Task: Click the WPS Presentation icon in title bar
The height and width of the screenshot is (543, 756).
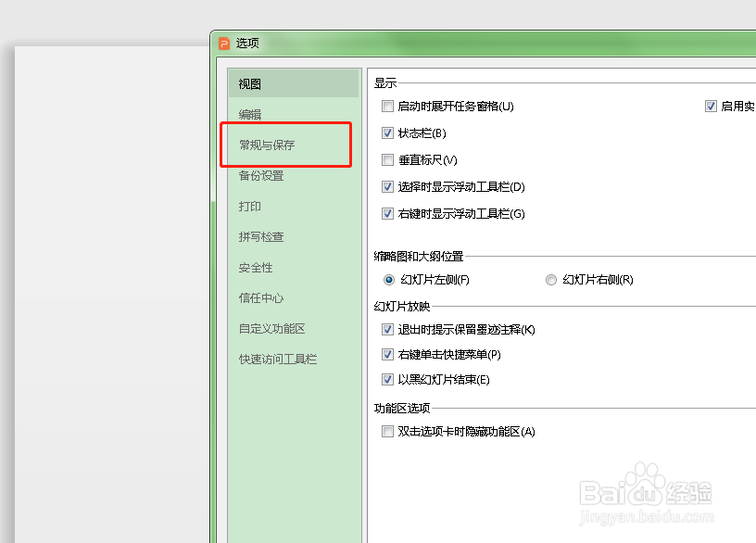Action: 224,44
